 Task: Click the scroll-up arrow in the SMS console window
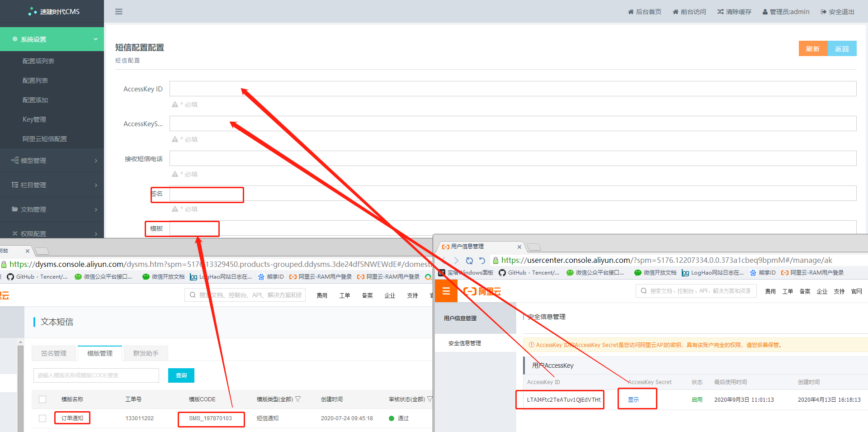[x=20, y=342]
